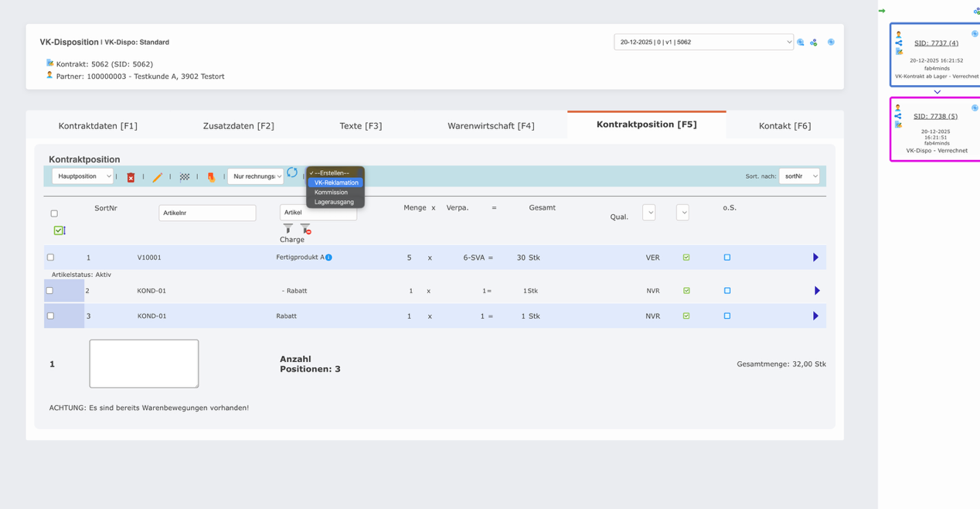Click the blue circular refresh icon
The image size is (980, 509).
292,173
